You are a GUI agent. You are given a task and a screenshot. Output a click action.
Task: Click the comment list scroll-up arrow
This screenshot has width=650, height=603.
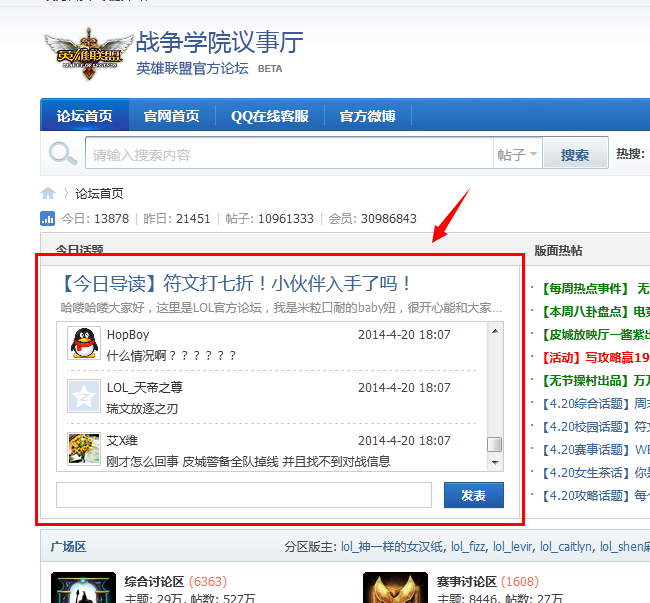click(495, 331)
